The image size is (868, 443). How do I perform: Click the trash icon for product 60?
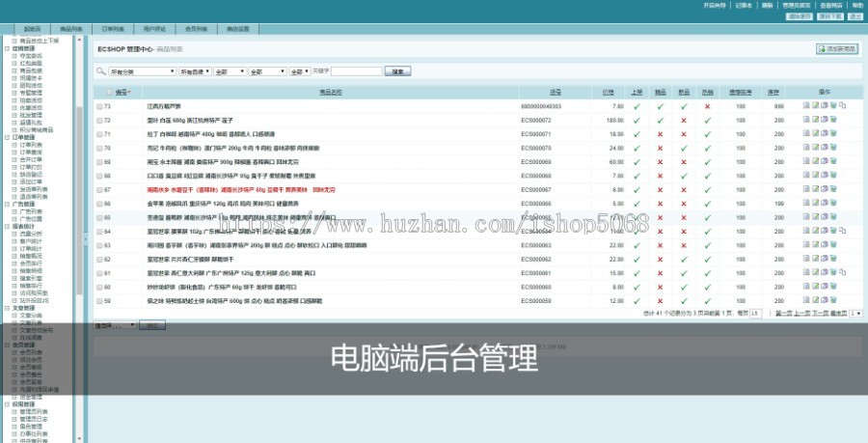coord(833,287)
